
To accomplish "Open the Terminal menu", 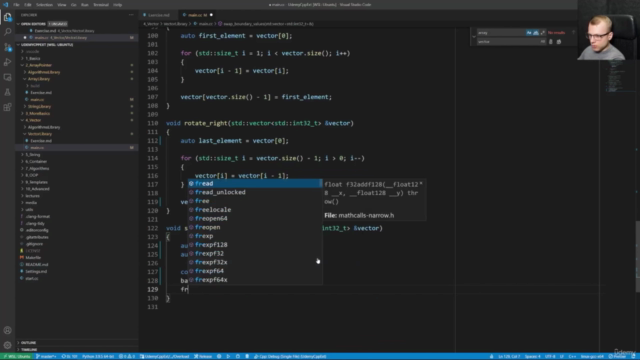I will coord(100,5).
